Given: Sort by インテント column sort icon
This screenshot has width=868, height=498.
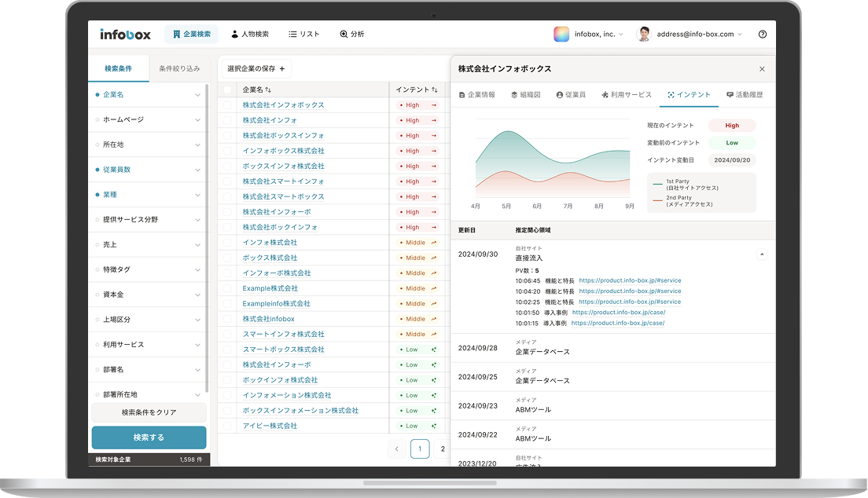Looking at the screenshot, I should pyautogui.click(x=435, y=90).
